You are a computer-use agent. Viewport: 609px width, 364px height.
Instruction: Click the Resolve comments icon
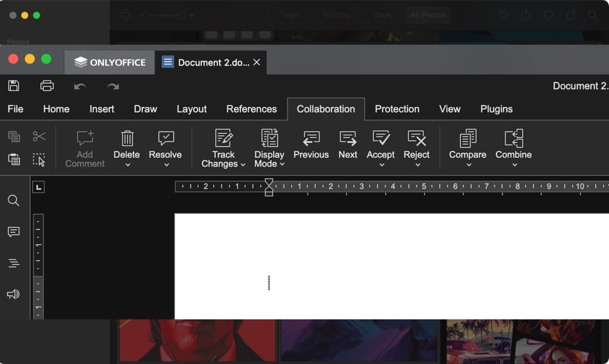click(166, 138)
